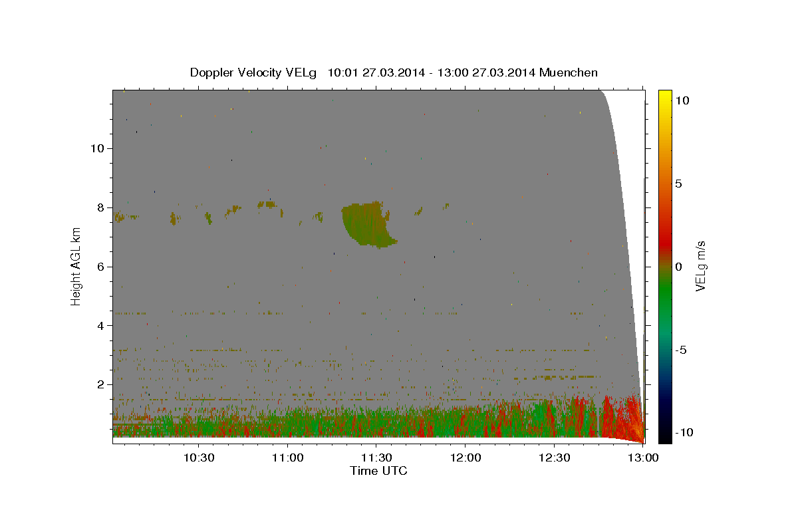Click the Time UTC axis title
798x532 pixels.
tap(378, 471)
